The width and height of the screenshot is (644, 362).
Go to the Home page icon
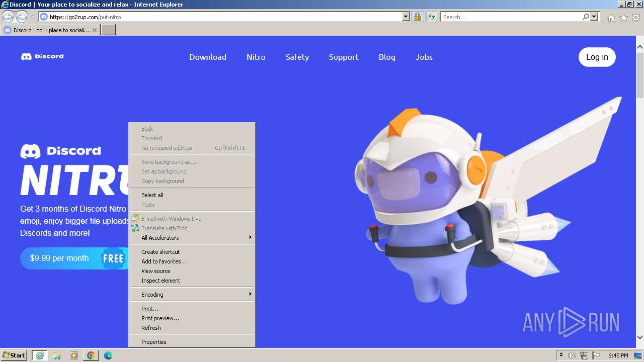click(x=611, y=18)
